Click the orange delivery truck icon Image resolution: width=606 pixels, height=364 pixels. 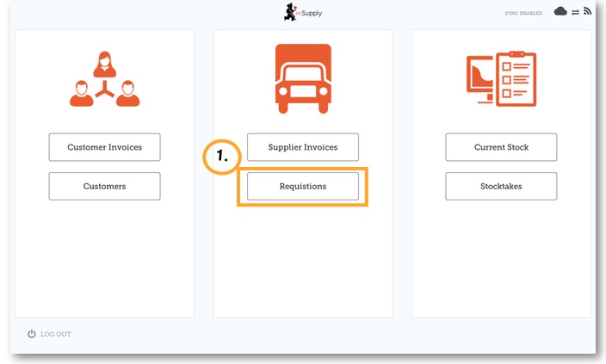302,79
